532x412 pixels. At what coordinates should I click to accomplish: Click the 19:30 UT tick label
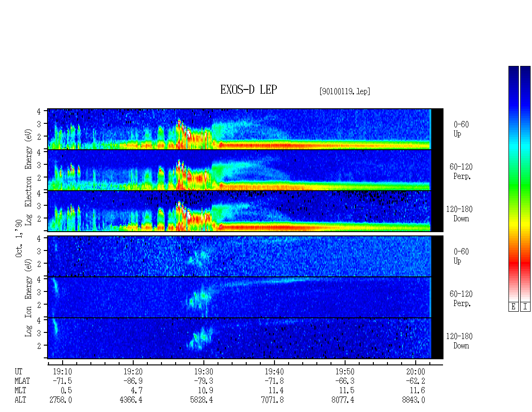(x=203, y=372)
